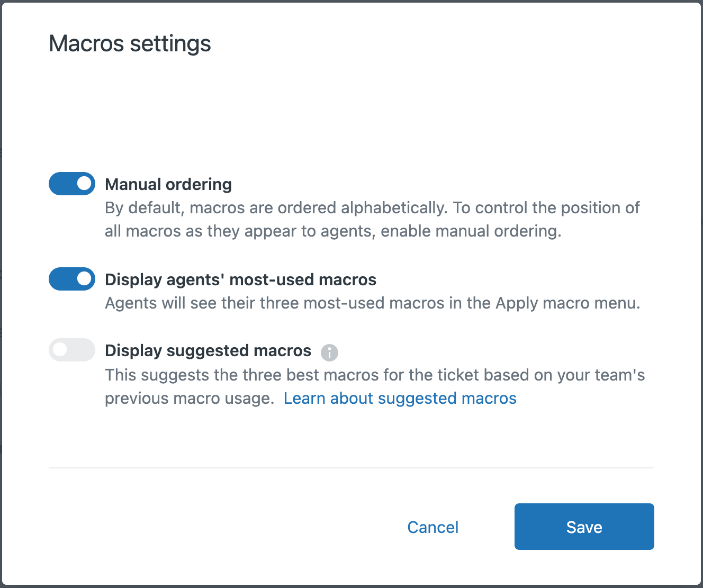Dismiss dialog using the Cancel text button

tap(432, 527)
